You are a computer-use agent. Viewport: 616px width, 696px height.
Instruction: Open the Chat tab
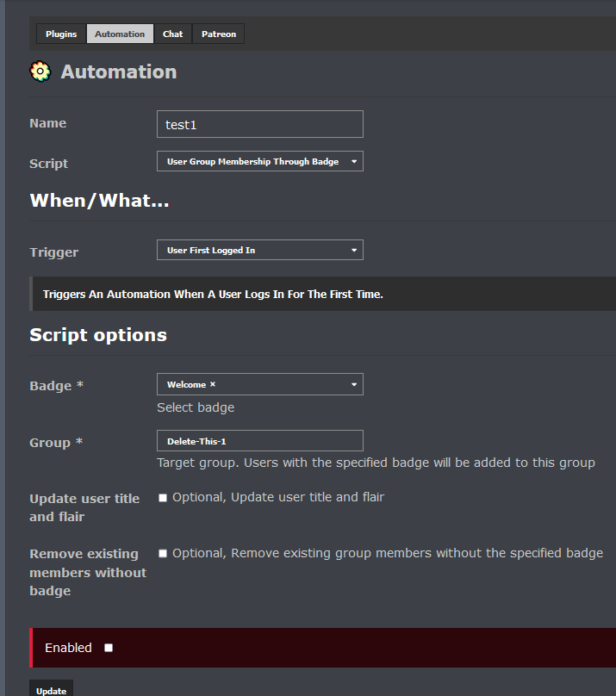click(172, 34)
